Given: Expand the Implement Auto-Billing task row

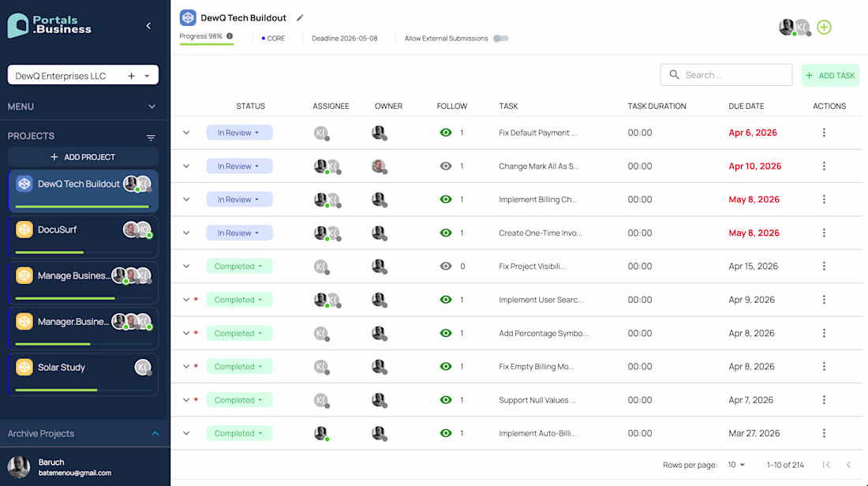Looking at the screenshot, I should click(186, 433).
